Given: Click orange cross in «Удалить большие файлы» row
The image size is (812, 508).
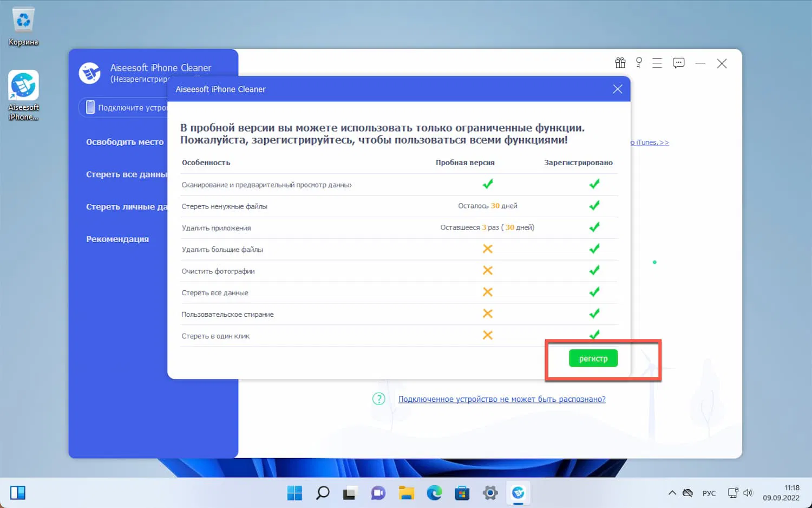Looking at the screenshot, I should (488, 249).
